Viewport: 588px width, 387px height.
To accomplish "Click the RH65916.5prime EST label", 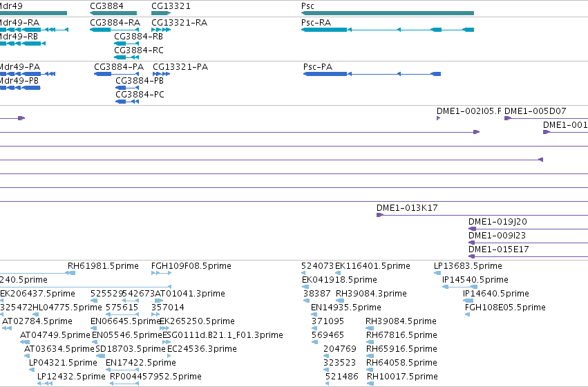I will (x=401, y=349).
